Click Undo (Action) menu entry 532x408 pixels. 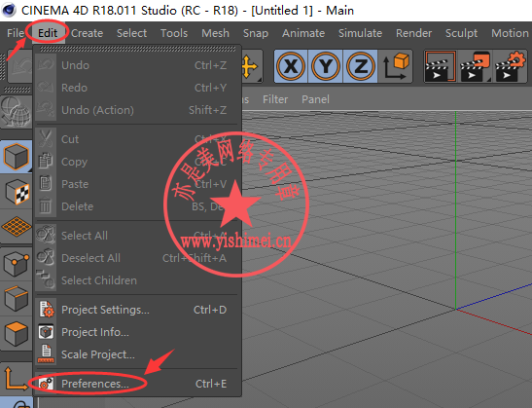point(138,110)
